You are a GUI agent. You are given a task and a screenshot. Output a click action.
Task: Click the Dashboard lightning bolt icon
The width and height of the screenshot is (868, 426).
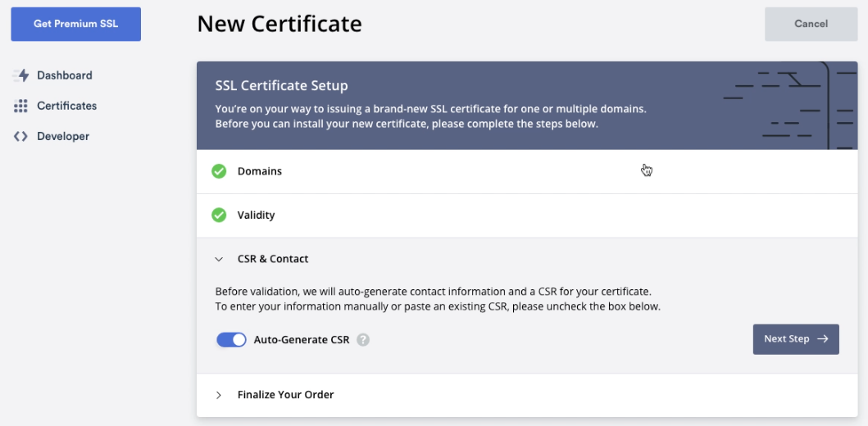(x=20, y=76)
